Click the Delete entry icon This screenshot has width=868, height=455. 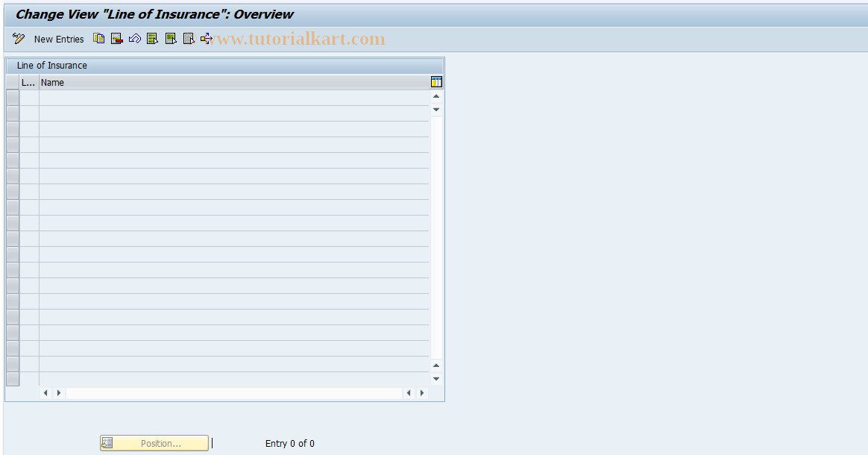117,39
